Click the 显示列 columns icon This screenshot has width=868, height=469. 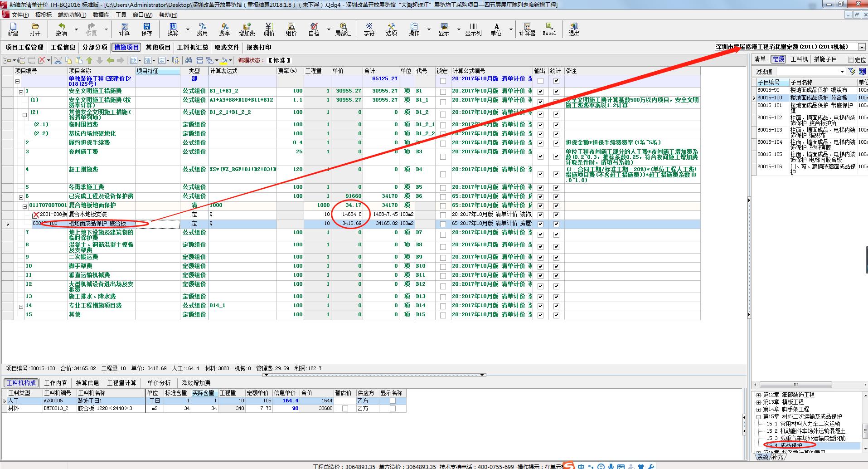473,29
